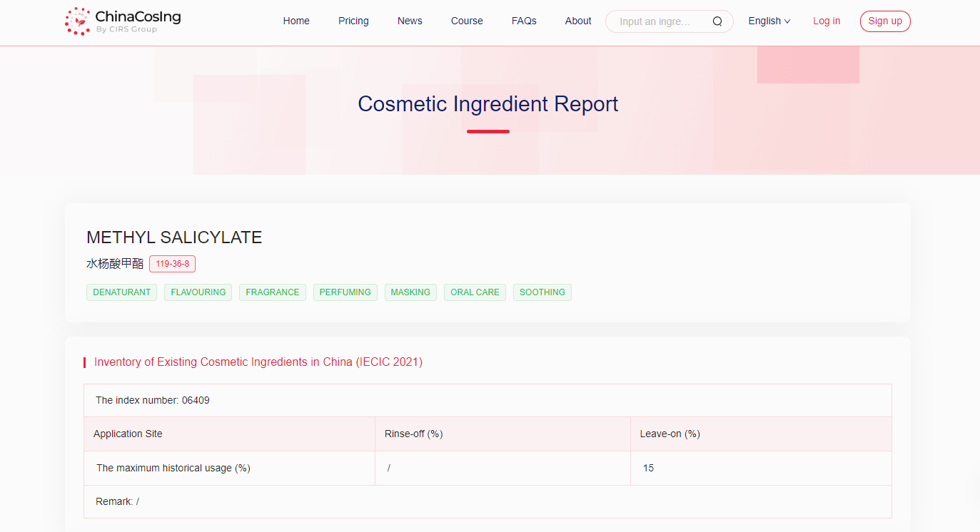Click the search magnifier icon
Viewport: 980px width, 532px height.
point(717,21)
